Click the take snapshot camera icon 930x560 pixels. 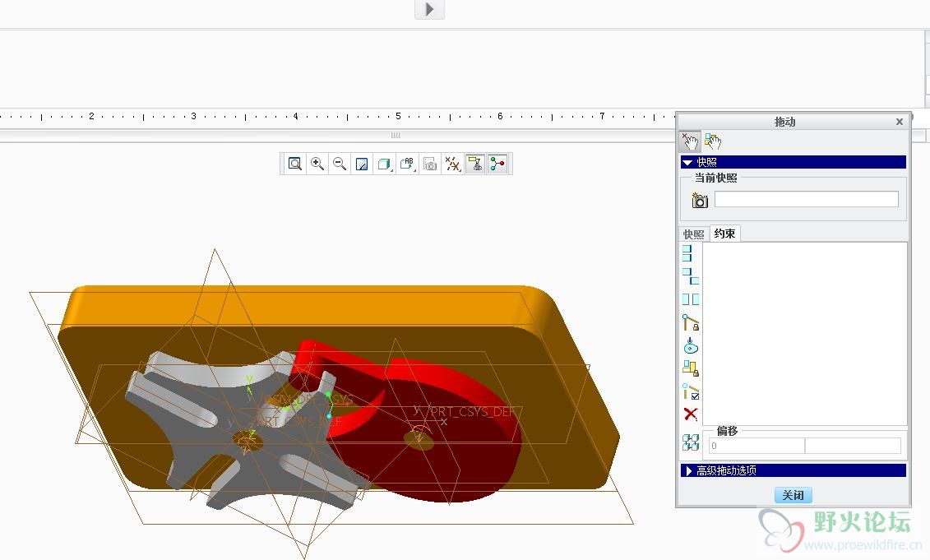(x=699, y=201)
